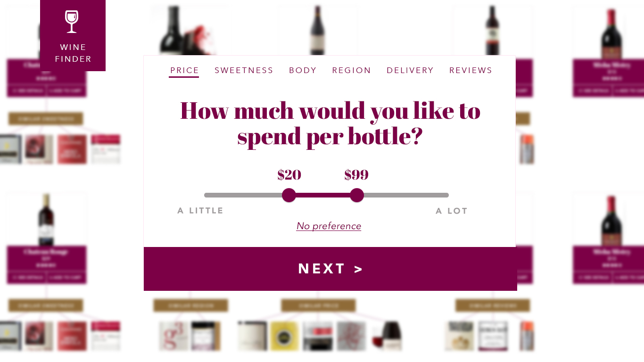The image size is (644, 362).
Task: Click the top center dark wine bottle image
Action: pos(317,31)
